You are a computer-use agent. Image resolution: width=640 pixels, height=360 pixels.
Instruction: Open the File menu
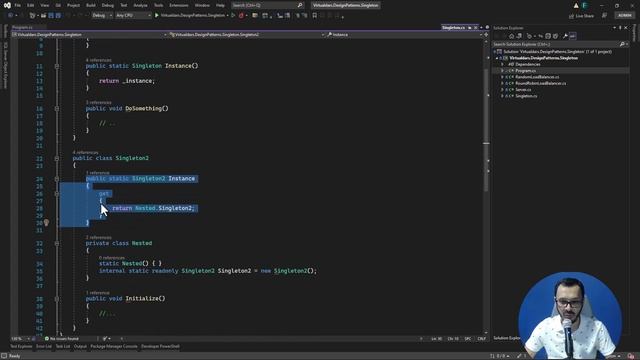(x=18, y=5)
